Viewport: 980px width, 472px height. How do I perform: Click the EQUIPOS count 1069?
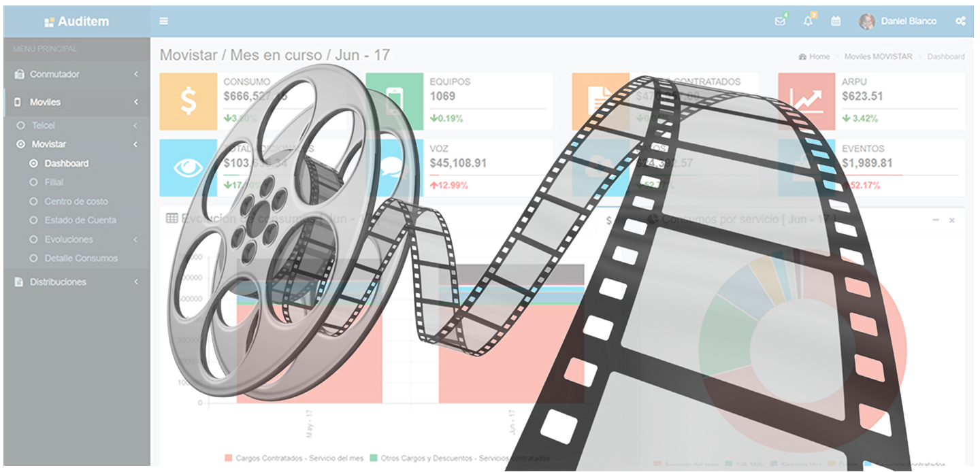coord(442,96)
